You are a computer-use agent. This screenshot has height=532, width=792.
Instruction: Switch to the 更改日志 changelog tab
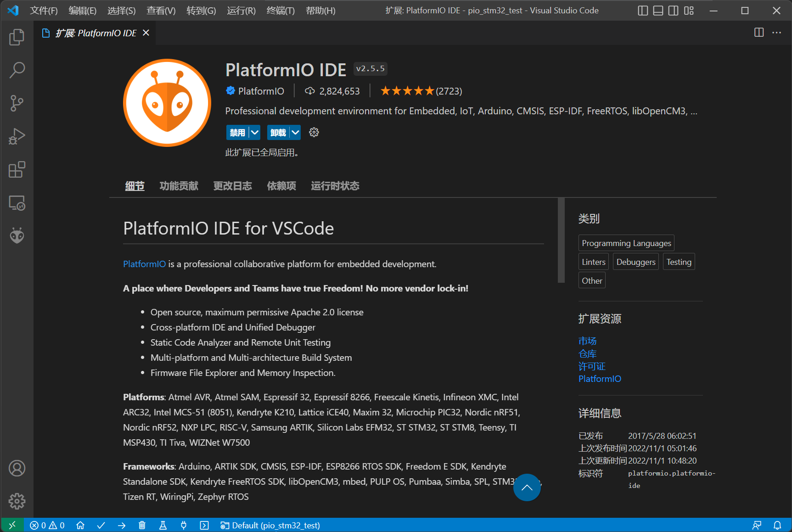coord(233,186)
